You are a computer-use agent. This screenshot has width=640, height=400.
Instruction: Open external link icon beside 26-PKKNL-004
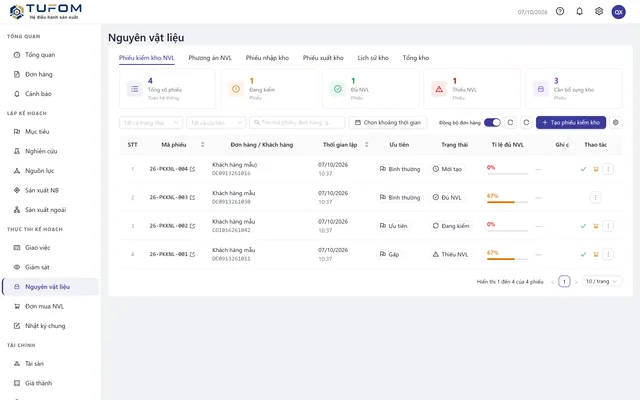tap(192, 169)
